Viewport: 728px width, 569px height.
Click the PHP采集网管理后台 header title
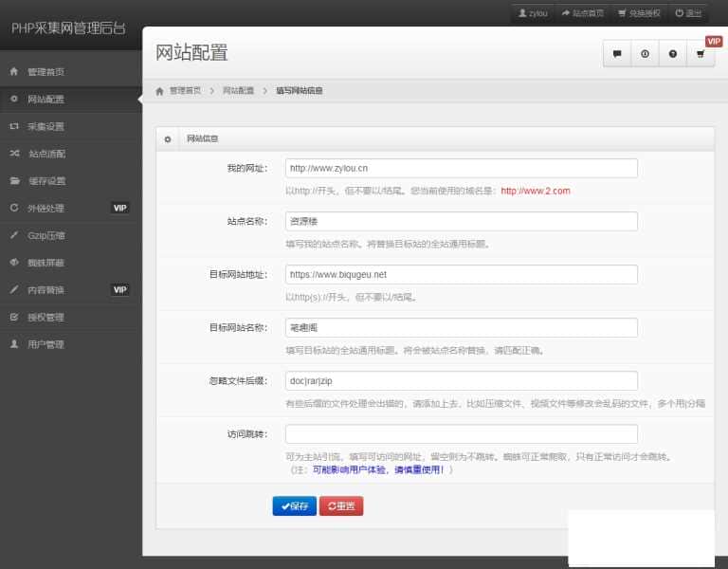(68, 28)
